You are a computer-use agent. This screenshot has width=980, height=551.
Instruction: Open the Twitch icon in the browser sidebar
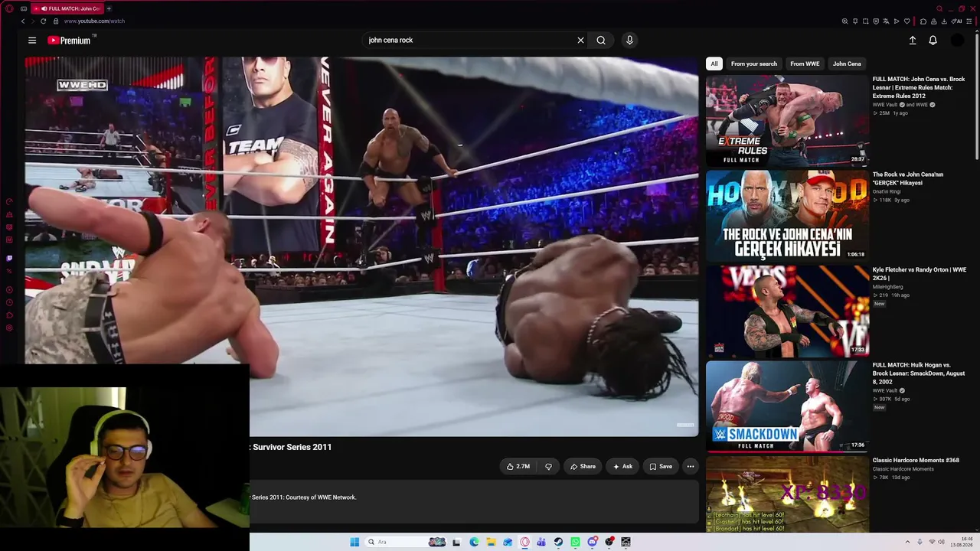[9, 258]
